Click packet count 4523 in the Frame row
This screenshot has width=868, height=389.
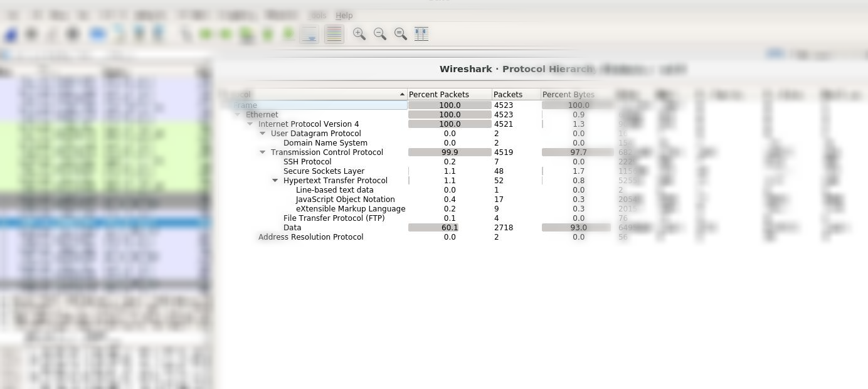(504, 105)
